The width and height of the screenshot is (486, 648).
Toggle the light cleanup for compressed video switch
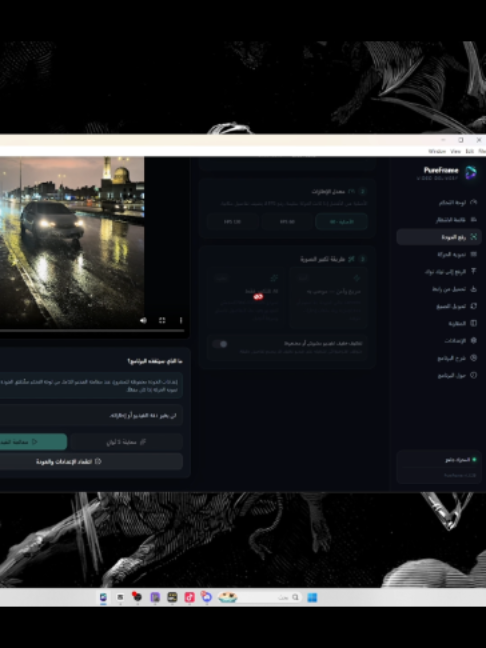(x=220, y=344)
